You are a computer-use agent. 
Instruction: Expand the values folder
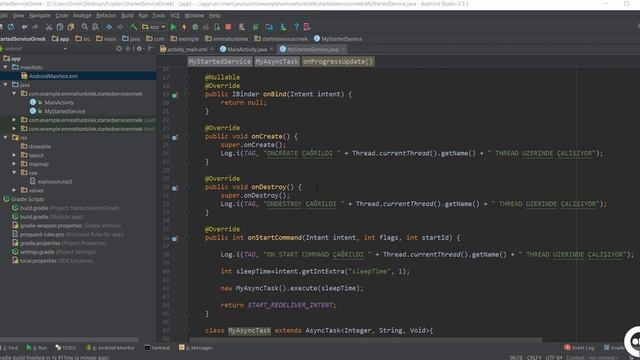(14, 190)
